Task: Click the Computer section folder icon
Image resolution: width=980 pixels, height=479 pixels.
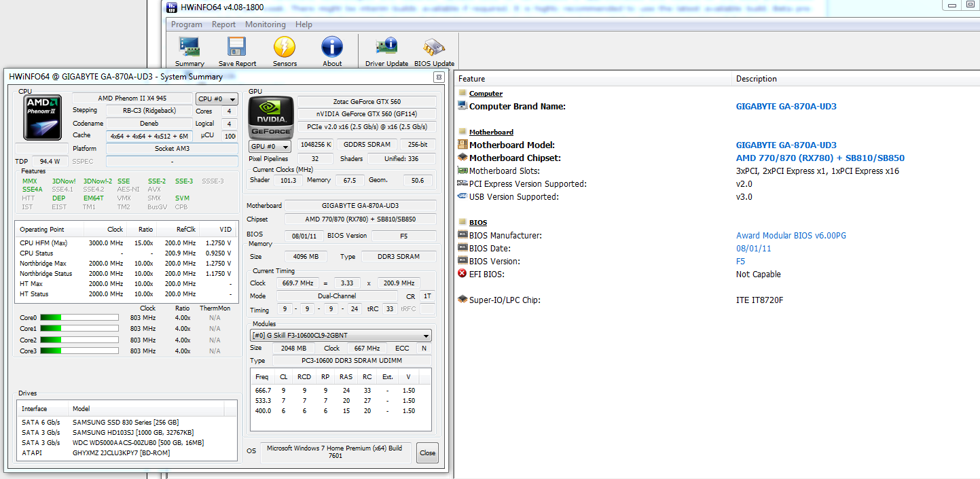Action: (462, 93)
